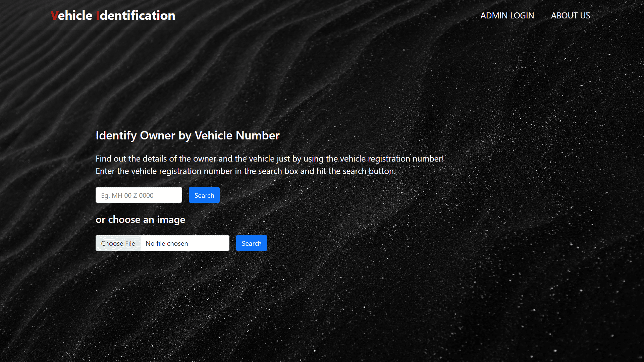Click the 'No file chosen' area

184,243
